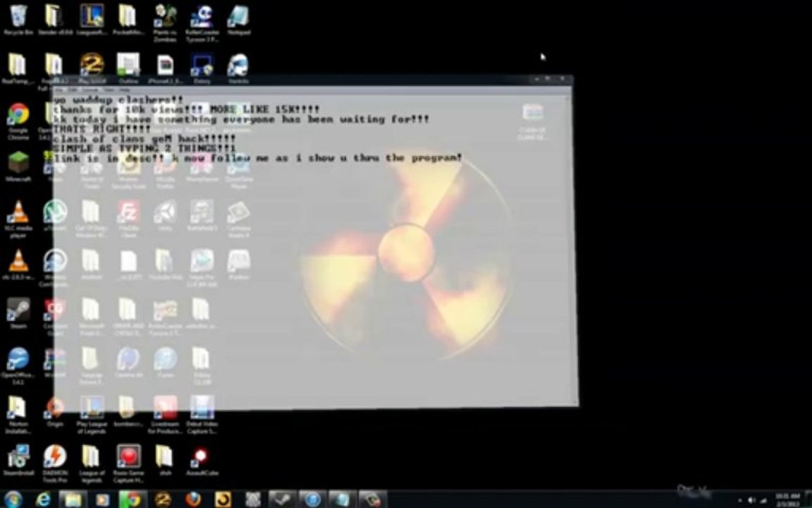
Task: Launch the Steam desktop shortcut
Action: [18, 313]
